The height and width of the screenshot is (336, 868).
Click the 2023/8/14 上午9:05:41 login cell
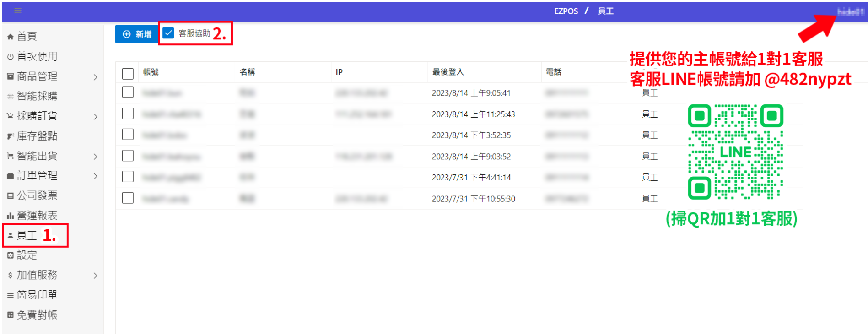point(471,93)
